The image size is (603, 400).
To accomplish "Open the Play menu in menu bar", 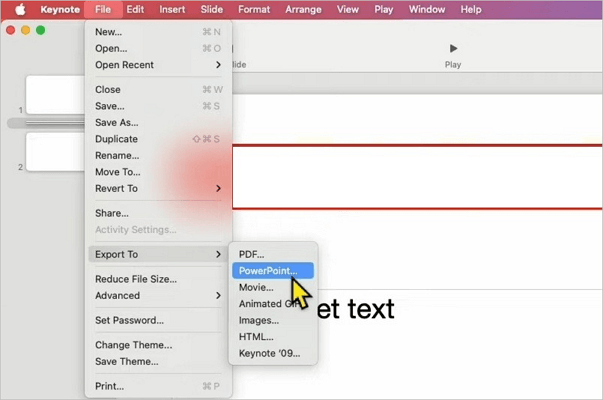I will 383,9.
